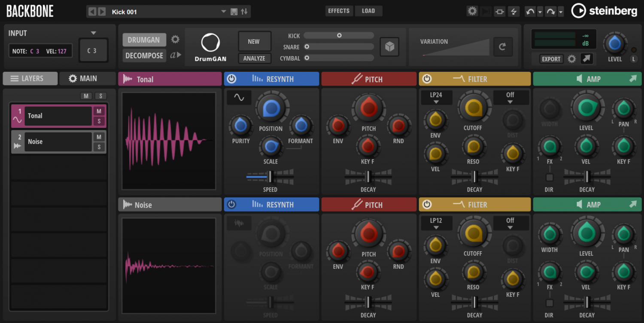This screenshot has height=323, width=644.
Task: Open DrumGAN settings gear icon
Action: point(175,39)
